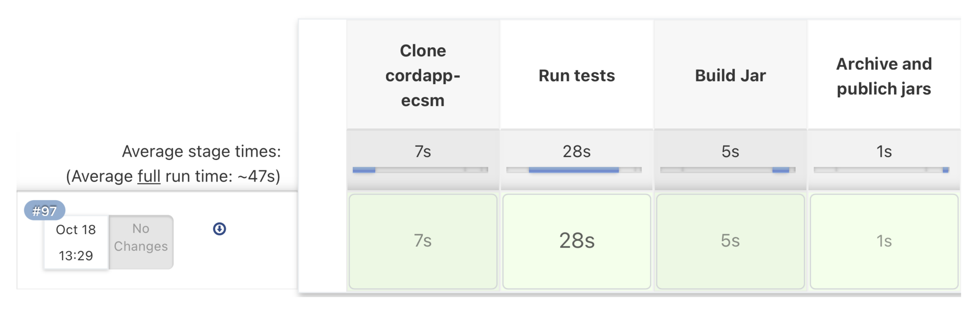Click the underlined "full" text
The width and height of the screenshot is (980, 310).
[x=149, y=176]
